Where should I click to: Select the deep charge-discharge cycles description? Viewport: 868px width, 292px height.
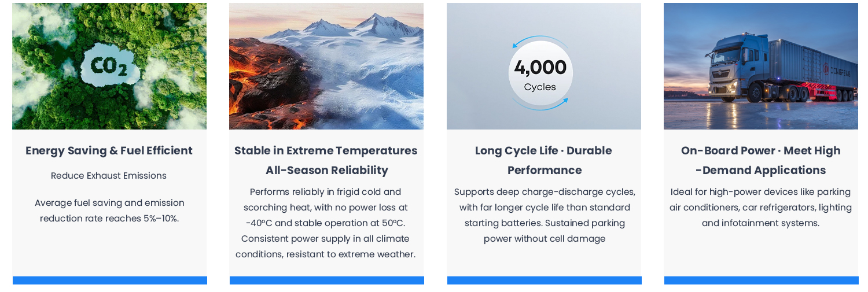coord(545,215)
